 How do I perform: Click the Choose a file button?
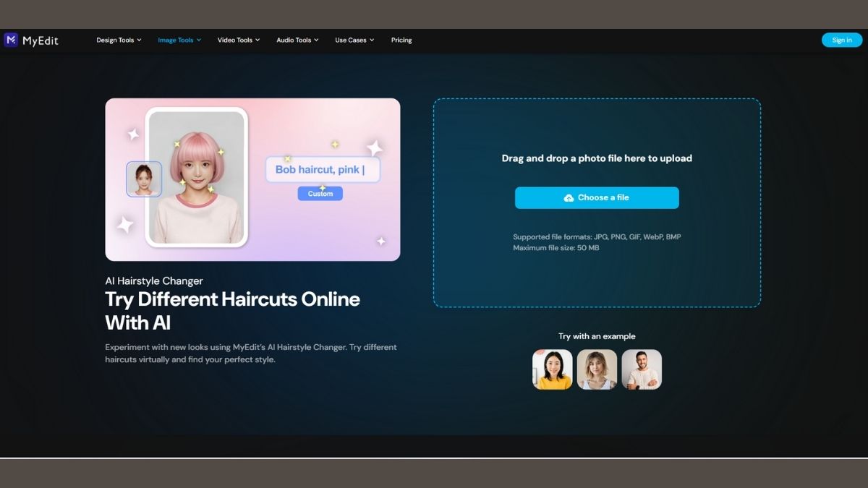(x=597, y=198)
